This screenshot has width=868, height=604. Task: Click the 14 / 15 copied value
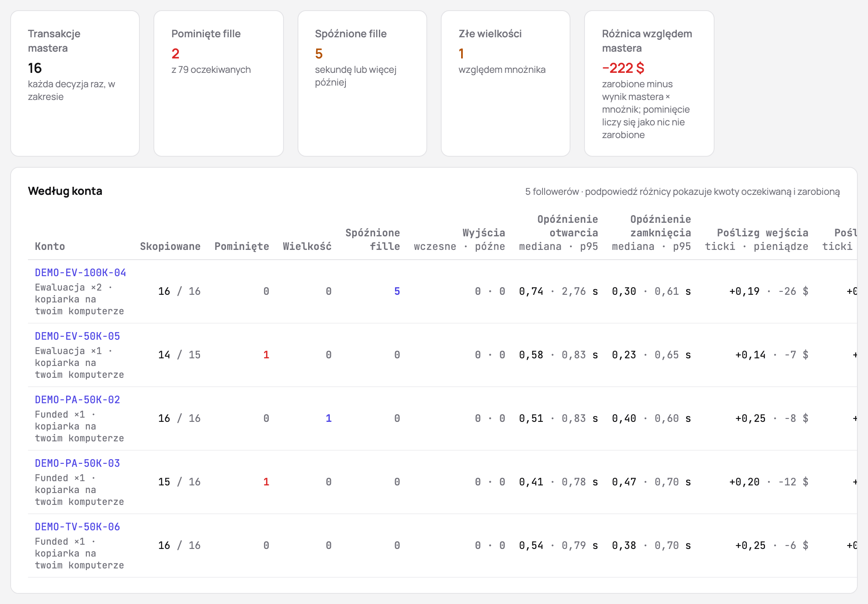pos(179,355)
